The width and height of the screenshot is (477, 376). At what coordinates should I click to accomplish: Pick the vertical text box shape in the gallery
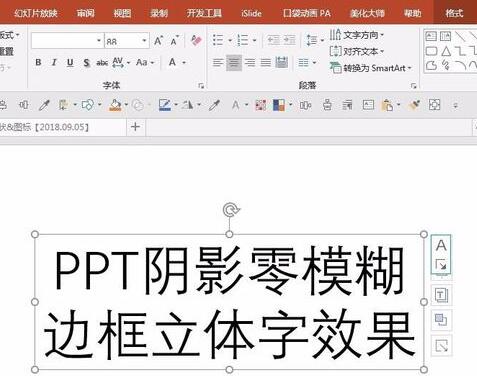(x=445, y=36)
